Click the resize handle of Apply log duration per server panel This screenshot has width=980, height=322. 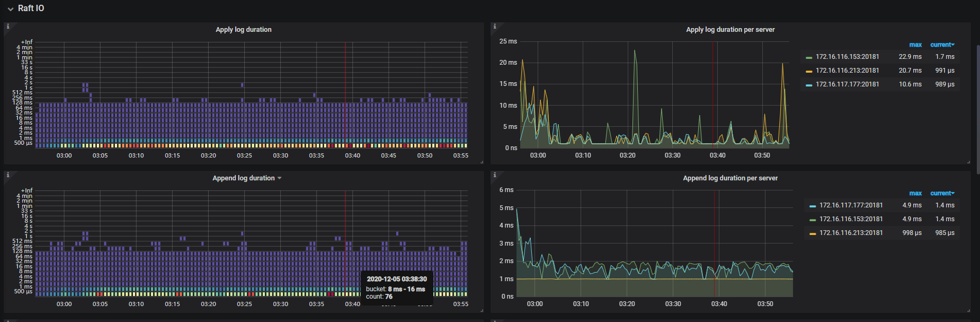968,162
